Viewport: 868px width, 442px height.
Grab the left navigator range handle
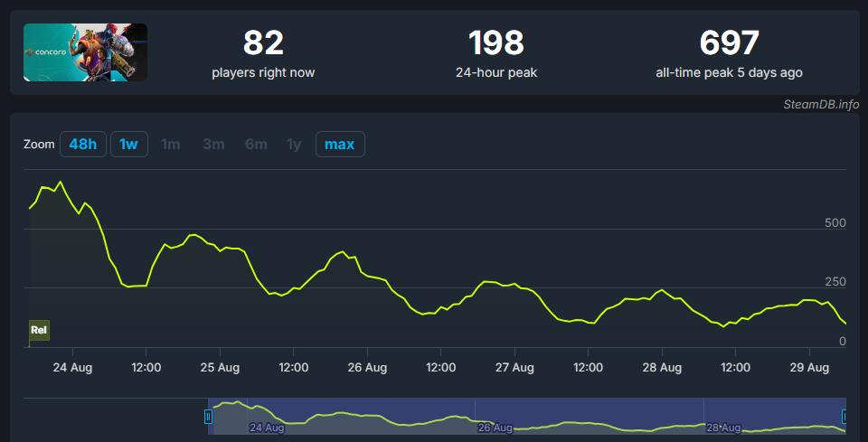[209, 417]
